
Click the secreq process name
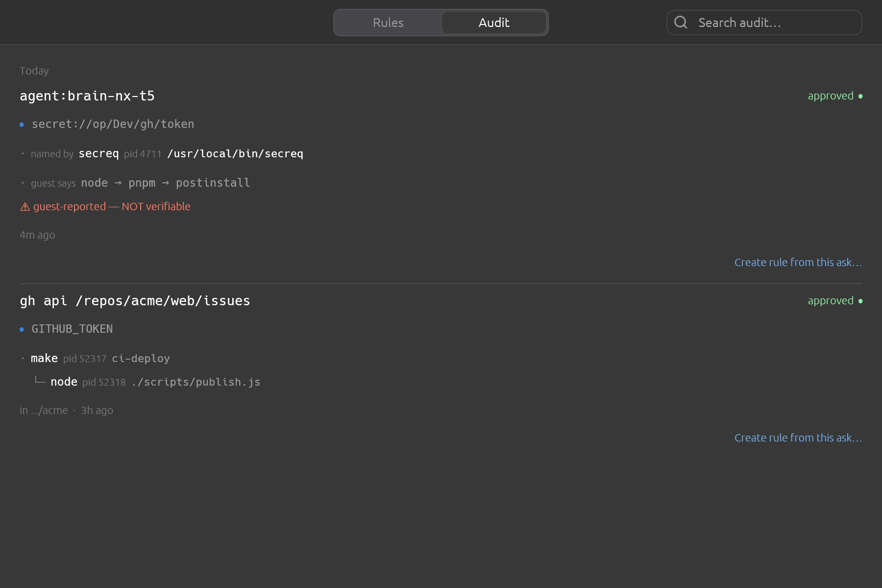98,153
